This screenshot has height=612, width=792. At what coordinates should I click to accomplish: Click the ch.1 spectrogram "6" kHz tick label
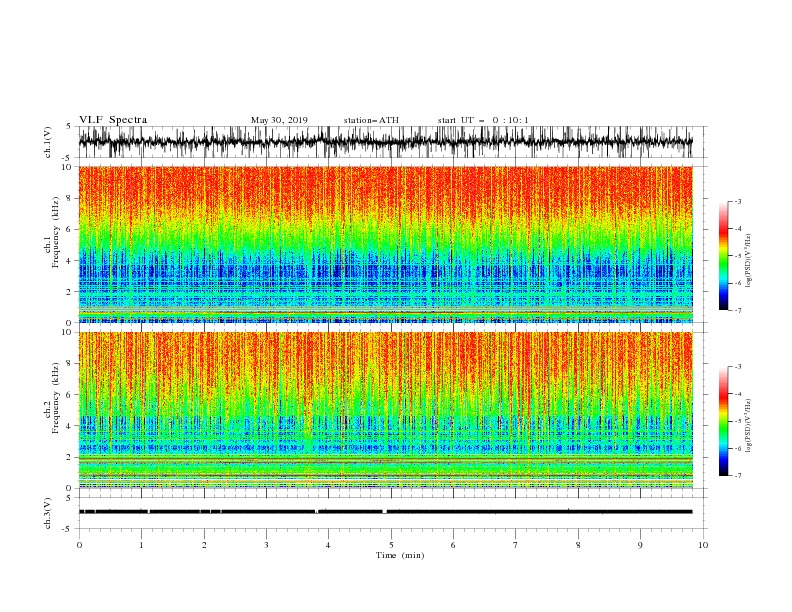pos(69,229)
